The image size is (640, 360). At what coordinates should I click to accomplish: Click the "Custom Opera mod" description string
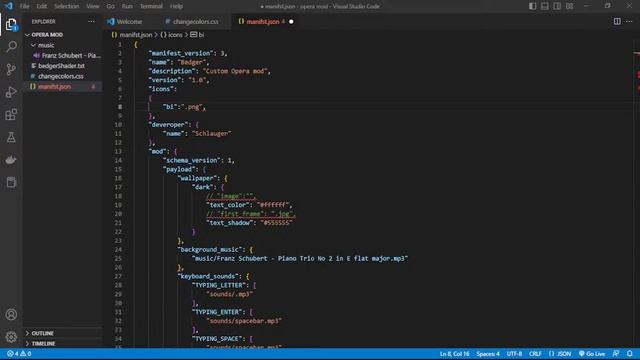click(x=235, y=71)
